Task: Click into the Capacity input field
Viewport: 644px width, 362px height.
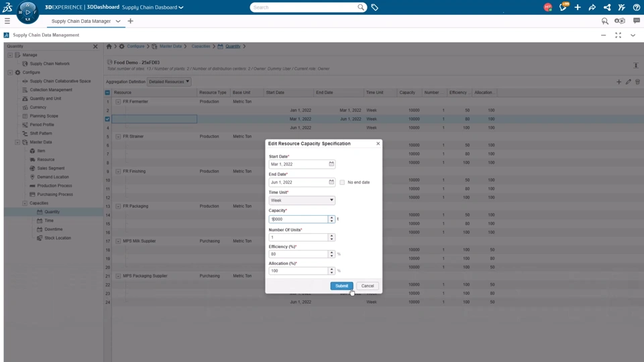Action: (299, 219)
